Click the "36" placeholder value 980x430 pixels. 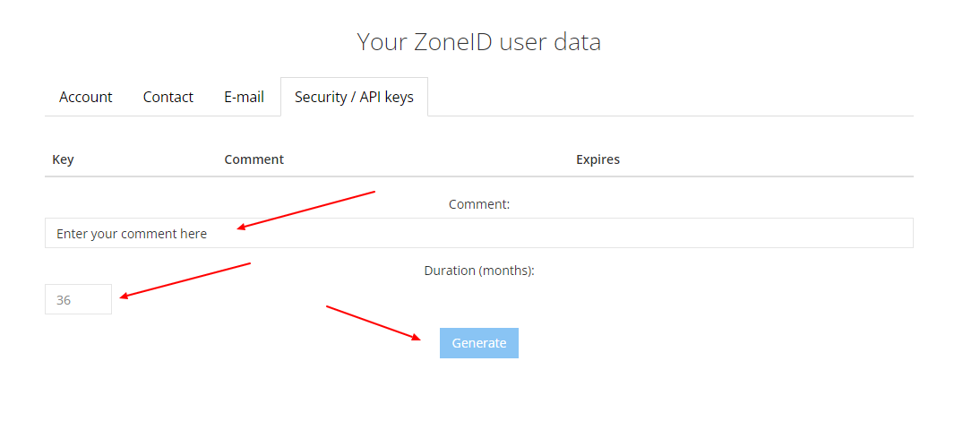64,301
